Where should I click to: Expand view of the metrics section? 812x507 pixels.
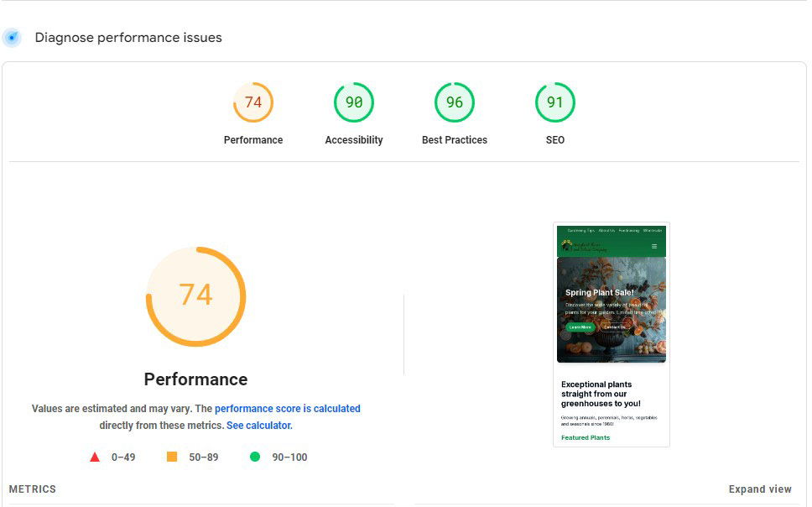tap(760, 489)
